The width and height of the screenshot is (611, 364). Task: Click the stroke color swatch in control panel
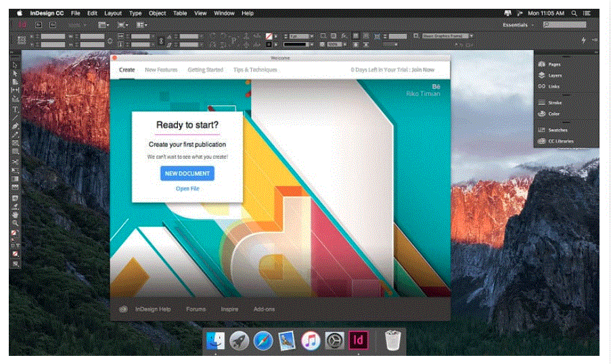(269, 45)
